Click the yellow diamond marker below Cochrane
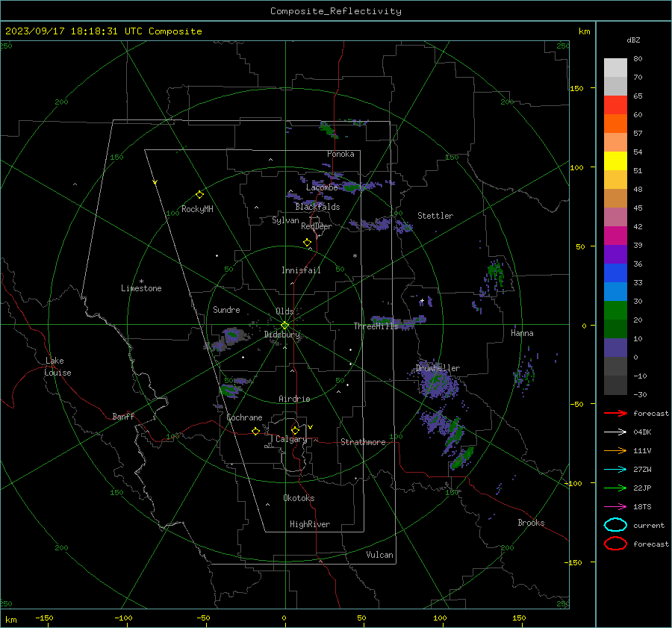The image size is (672, 628). (256, 431)
